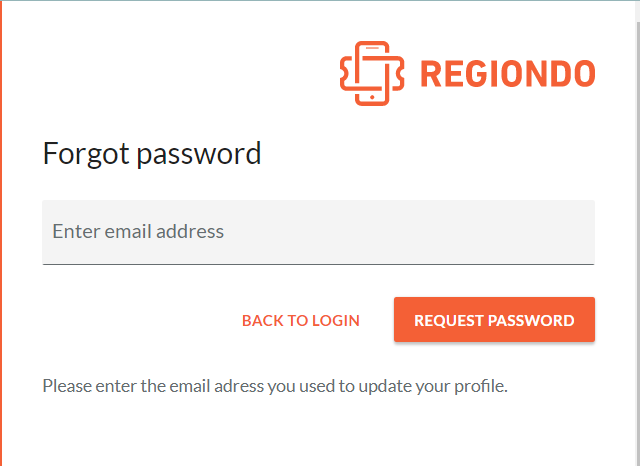The height and width of the screenshot is (466, 640).
Task: Place cursor after 'Enter email address' placeholder
Action: pyautogui.click(x=225, y=232)
